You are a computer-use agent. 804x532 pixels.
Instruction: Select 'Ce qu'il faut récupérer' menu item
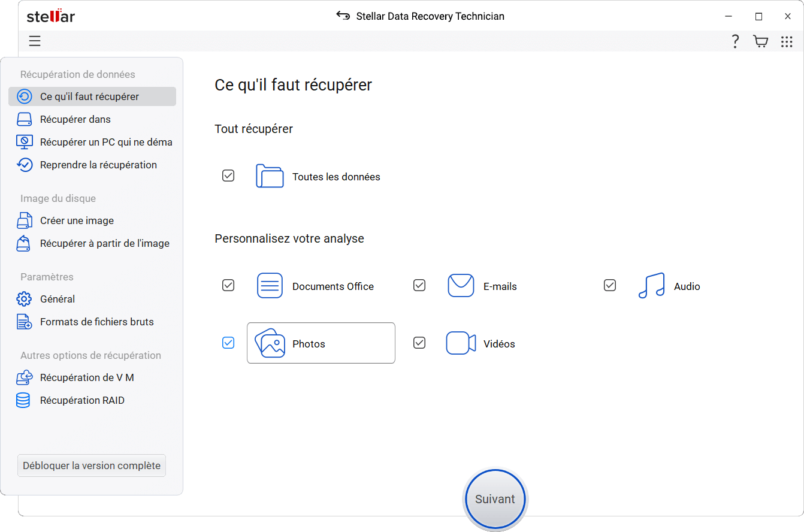click(92, 96)
